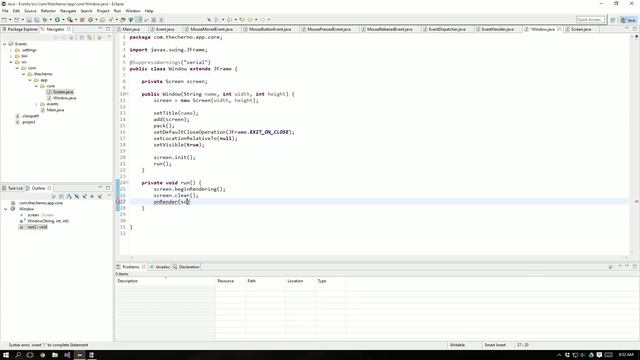Switch to Event.java editor tab
Screen dimensions: 640x360
point(165,29)
